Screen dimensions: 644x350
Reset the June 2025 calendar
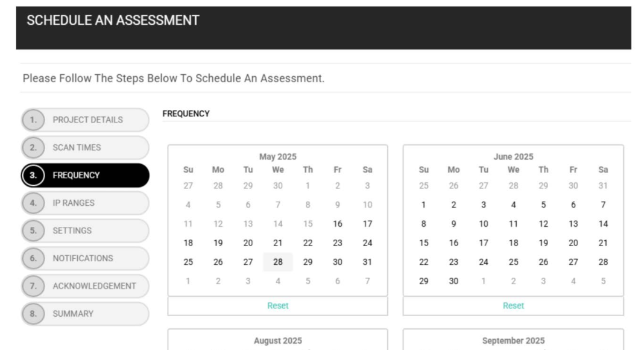[513, 306]
